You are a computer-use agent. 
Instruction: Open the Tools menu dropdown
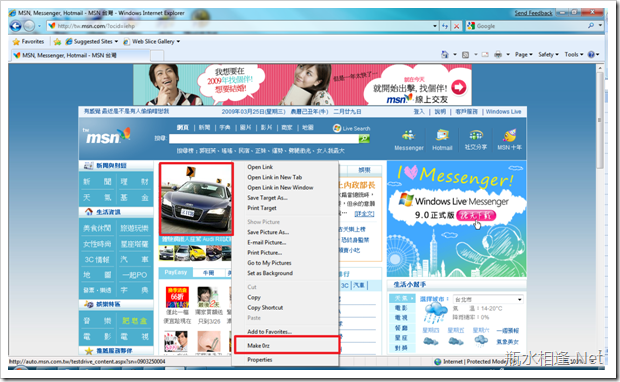click(573, 55)
